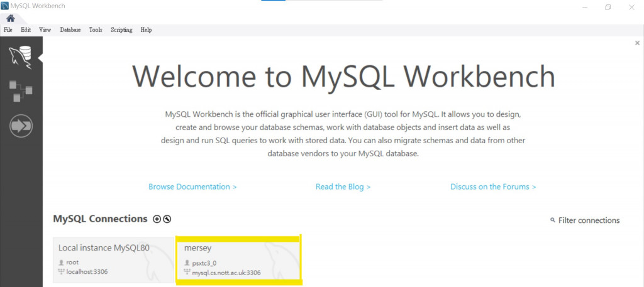644x287 pixels.
Task: Click Discuss on the Forums link
Action: tap(493, 187)
